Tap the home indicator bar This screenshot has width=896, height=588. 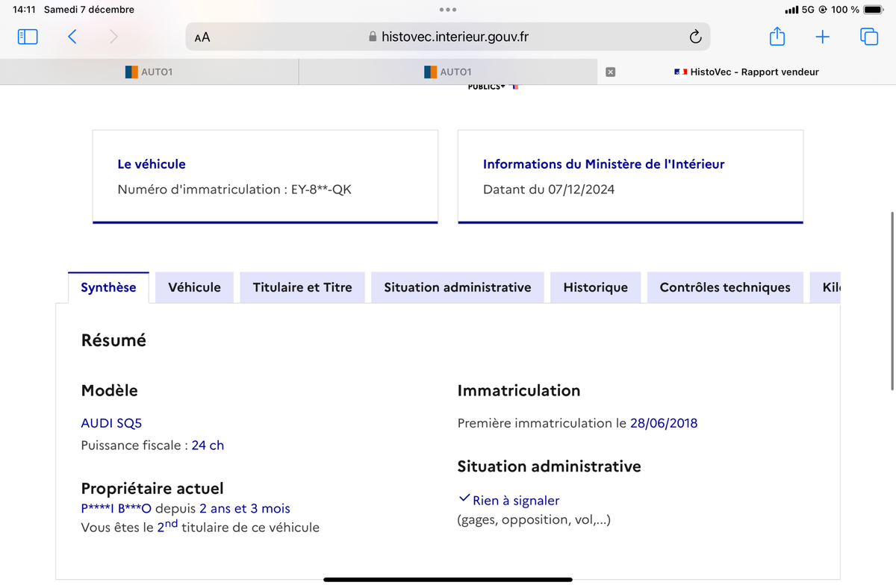[x=448, y=579]
